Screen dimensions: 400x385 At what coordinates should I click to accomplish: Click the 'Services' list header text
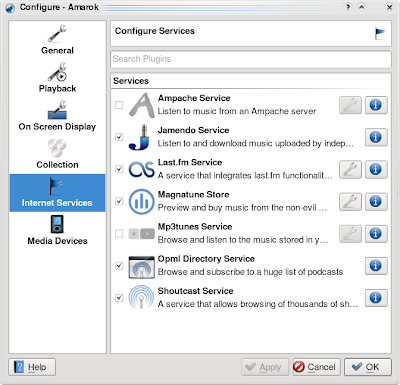pyautogui.click(x=131, y=81)
